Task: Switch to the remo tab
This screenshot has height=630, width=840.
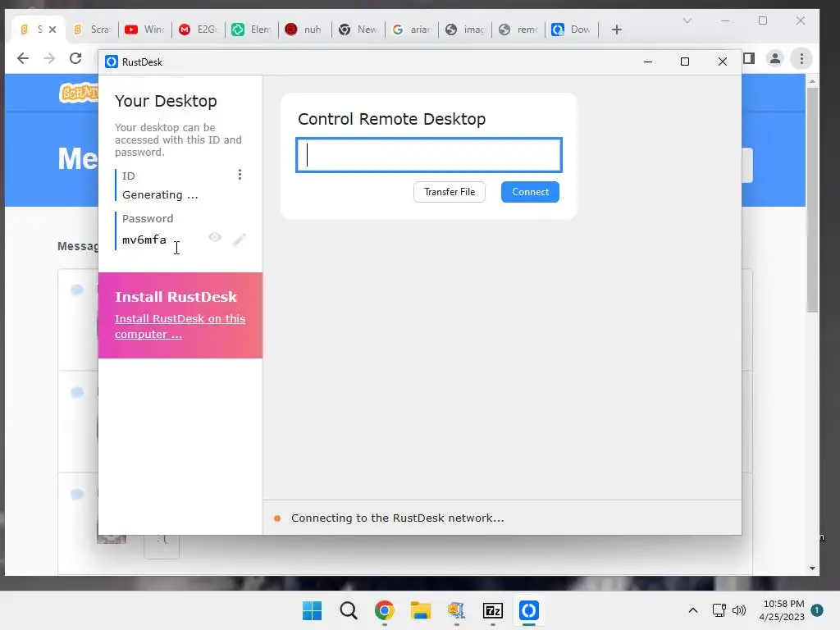Action: point(518,30)
